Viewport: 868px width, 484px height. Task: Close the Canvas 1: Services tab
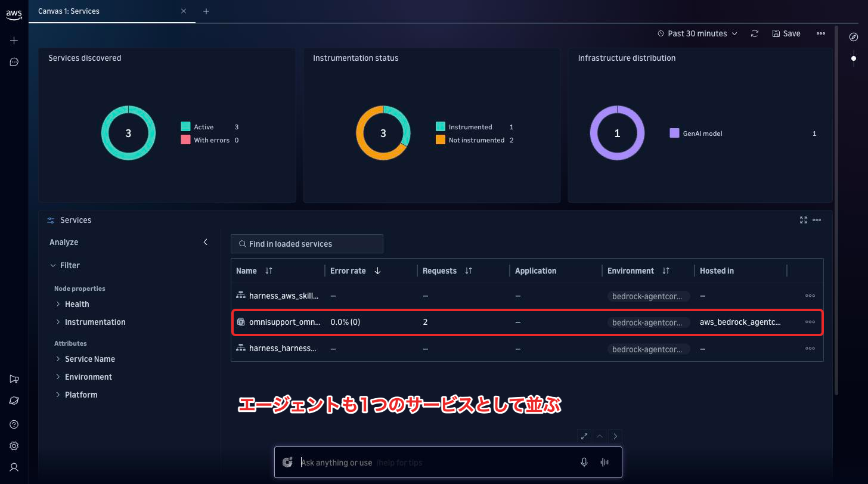click(x=184, y=11)
